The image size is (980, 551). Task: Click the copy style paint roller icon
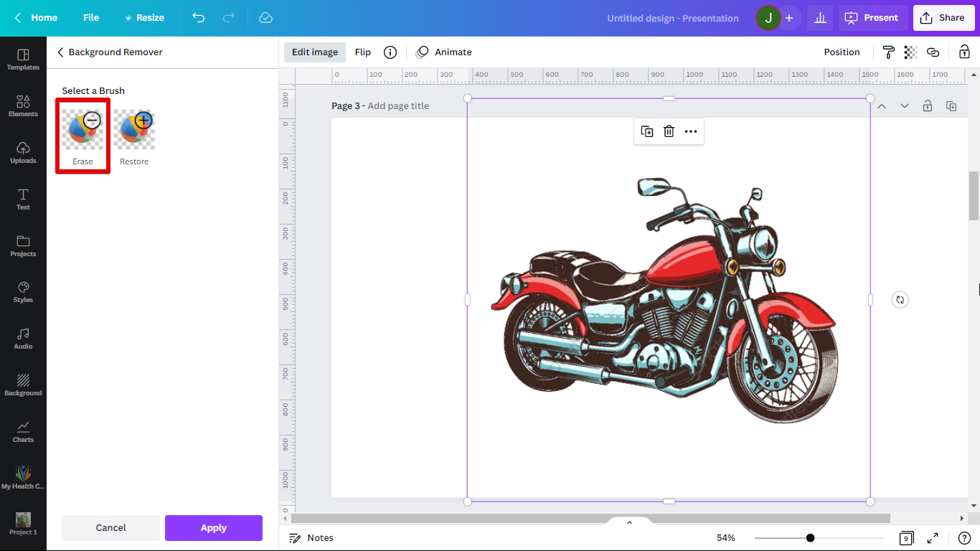888,52
